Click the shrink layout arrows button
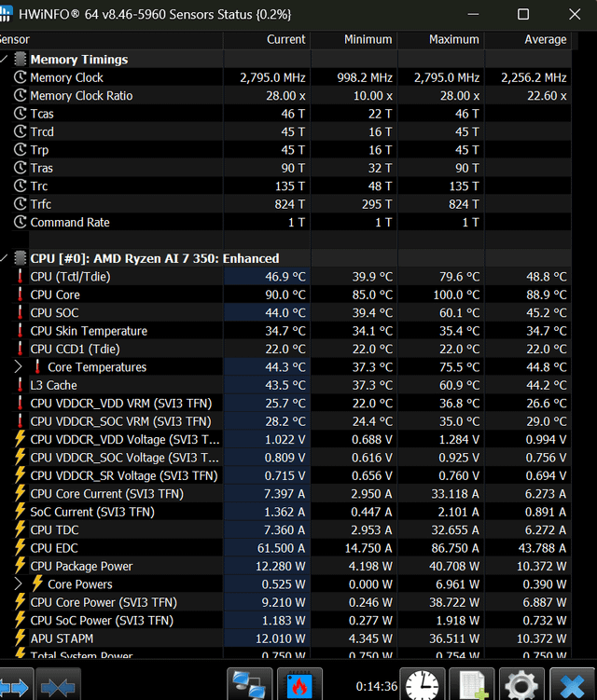The image size is (597, 700). (x=58, y=685)
